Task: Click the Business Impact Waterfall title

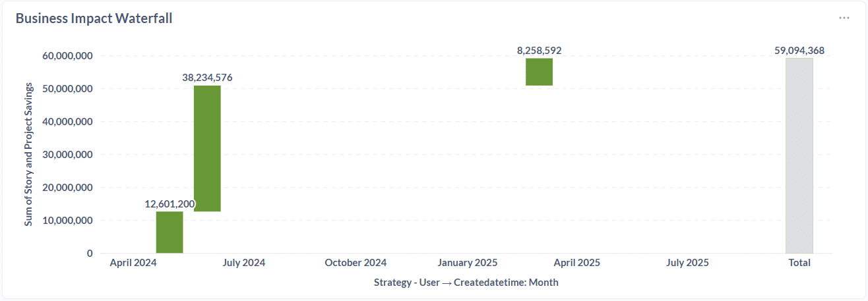Action: pyautogui.click(x=94, y=18)
